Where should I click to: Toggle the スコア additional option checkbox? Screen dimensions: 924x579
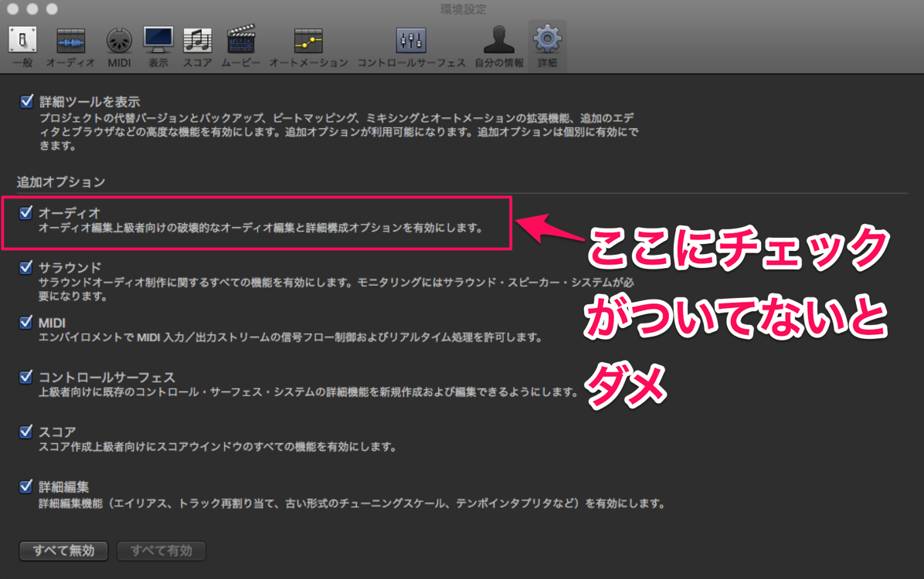coord(25,432)
